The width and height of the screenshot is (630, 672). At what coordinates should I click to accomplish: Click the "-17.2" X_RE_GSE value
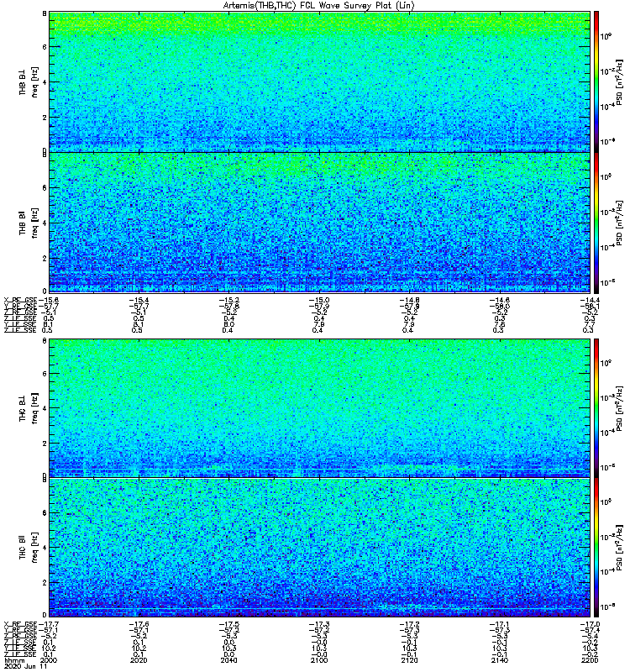pyautogui.click(x=409, y=624)
